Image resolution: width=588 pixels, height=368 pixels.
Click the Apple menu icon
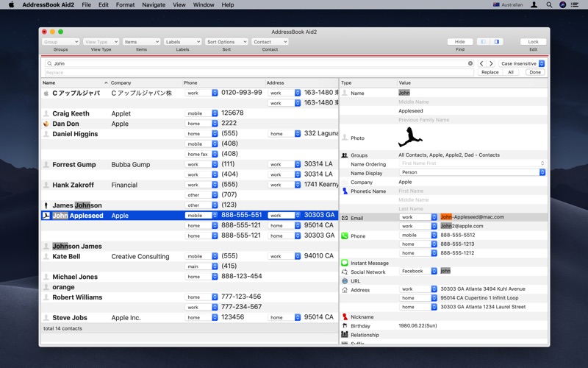tap(11, 5)
